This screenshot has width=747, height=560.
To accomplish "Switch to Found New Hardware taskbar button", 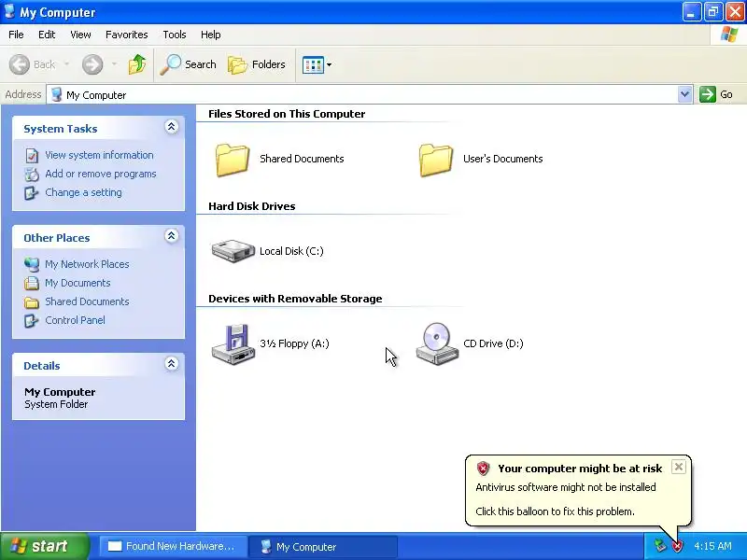I will (x=172, y=546).
